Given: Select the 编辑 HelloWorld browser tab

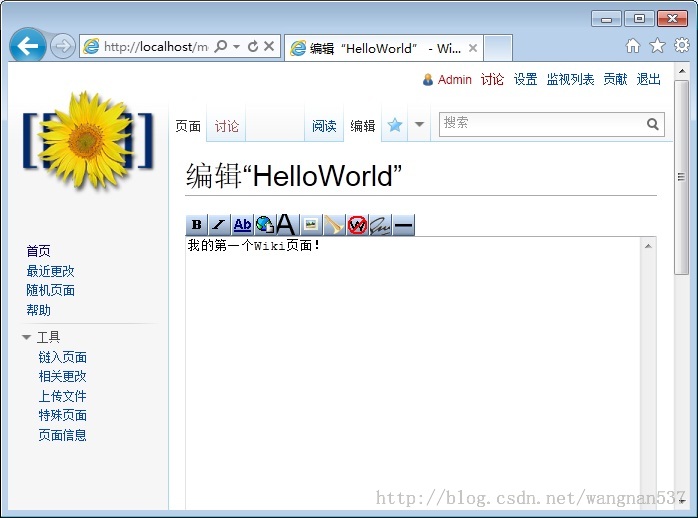Looking at the screenshot, I should click(383, 48).
